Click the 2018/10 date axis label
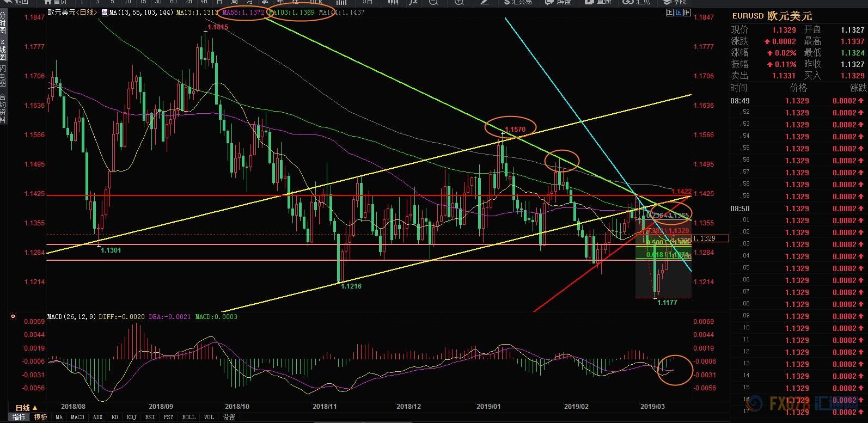The height and width of the screenshot is (423, 868). point(237,406)
